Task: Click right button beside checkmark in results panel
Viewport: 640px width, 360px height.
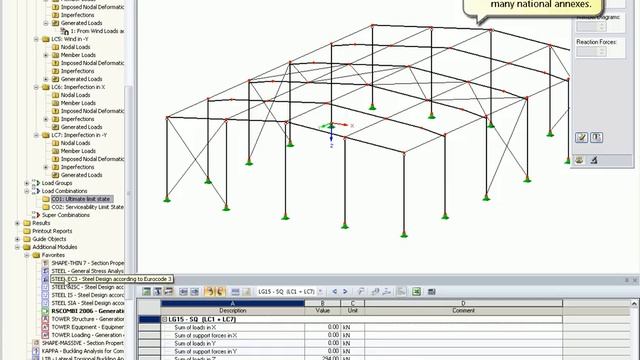Action: pos(597,138)
